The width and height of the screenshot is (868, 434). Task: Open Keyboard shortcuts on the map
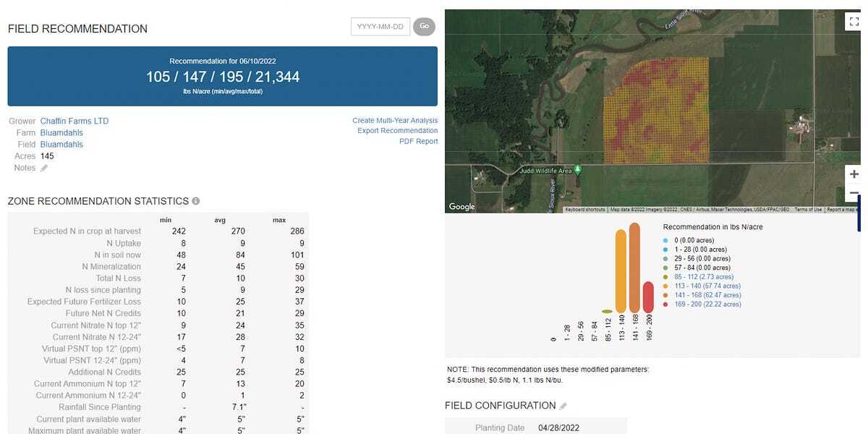coord(584,210)
